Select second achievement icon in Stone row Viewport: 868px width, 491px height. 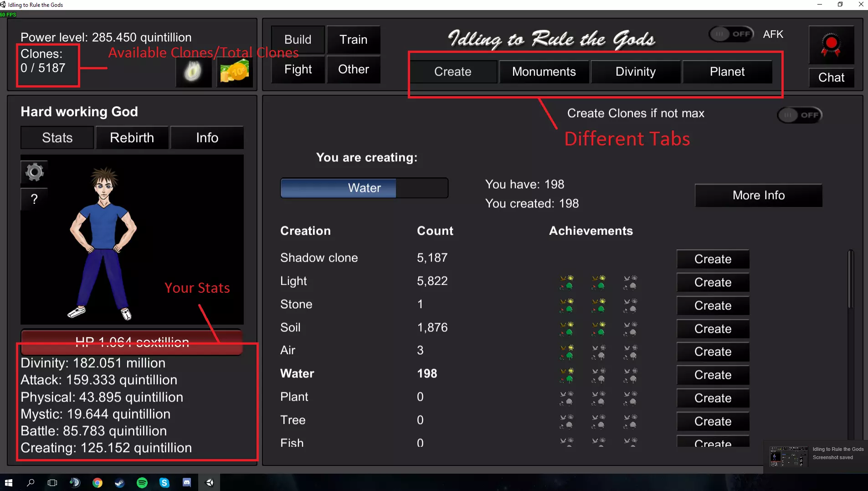[599, 305]
